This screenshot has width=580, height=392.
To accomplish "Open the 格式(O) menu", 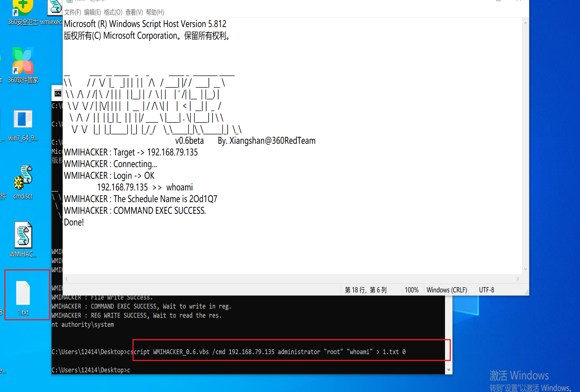I will click(113, 12).
